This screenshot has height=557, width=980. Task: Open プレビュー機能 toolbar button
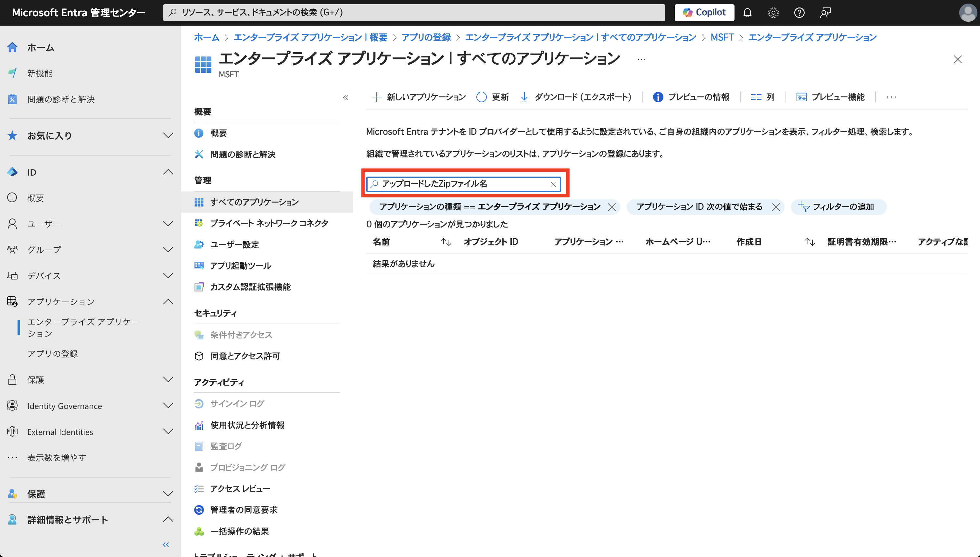point(830,97)
